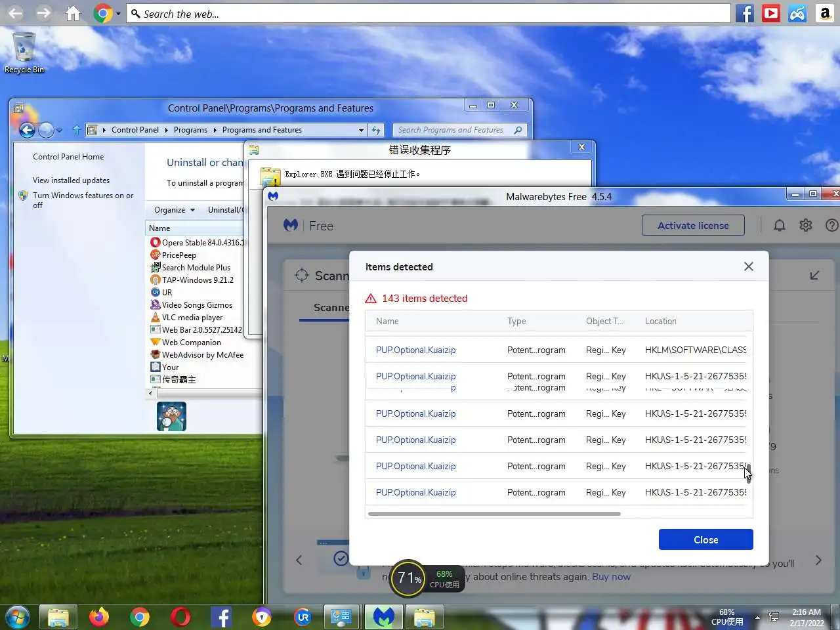The image size is (840, 630).
Task: Click Control Panel back arrow button
Action: 27,130
